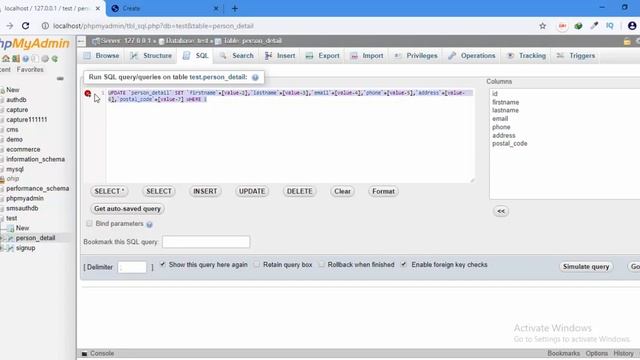Click the UPDATE query template button
640x360 pixels.
tap(252, 191)
